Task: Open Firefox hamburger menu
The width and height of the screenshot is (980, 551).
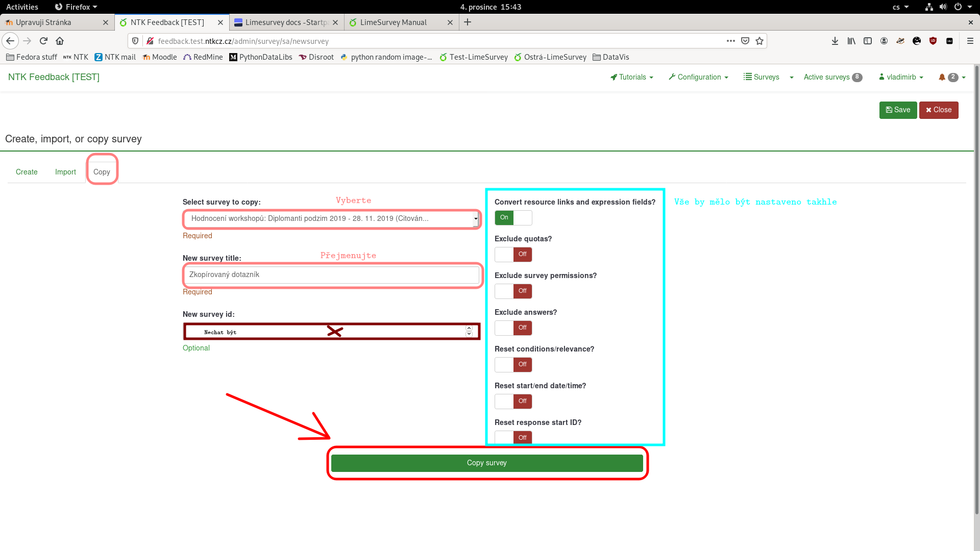Action: click(x=970, y=41)
